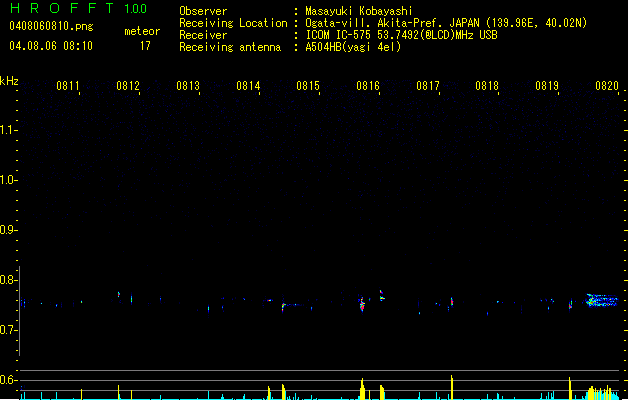
Task: Click the strong meteor echo just before 0816
Action: point(362,304)
